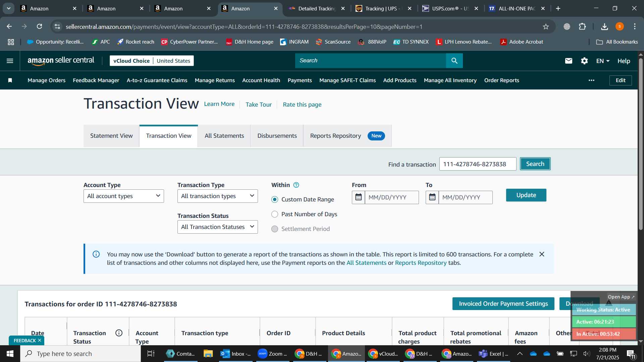View site information icon in address bar
644x362 pixels.
[x=57, y=26]
